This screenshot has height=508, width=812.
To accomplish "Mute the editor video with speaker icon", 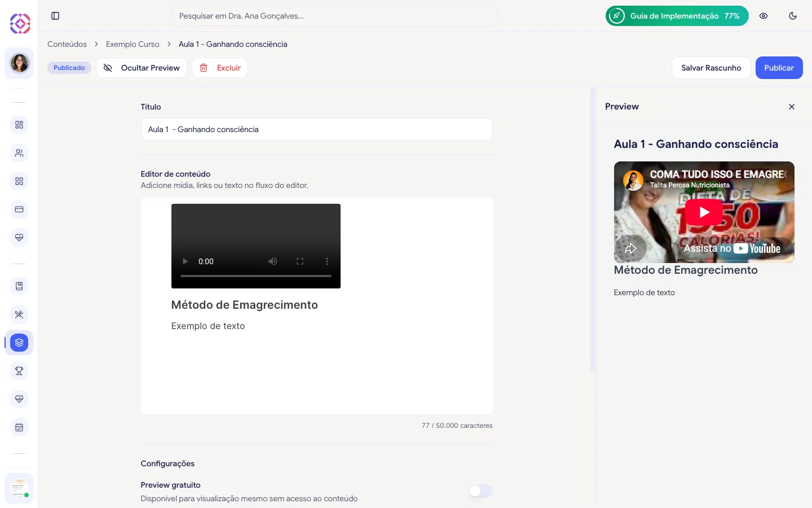I will (273, 261).
